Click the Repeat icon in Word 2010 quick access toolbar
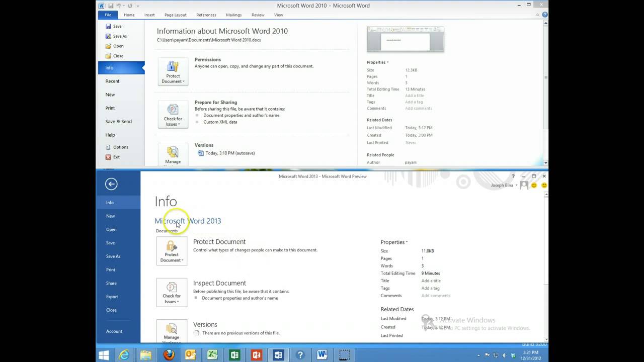The width and height of the screenshot is (644, 362). tap(130, 6)
